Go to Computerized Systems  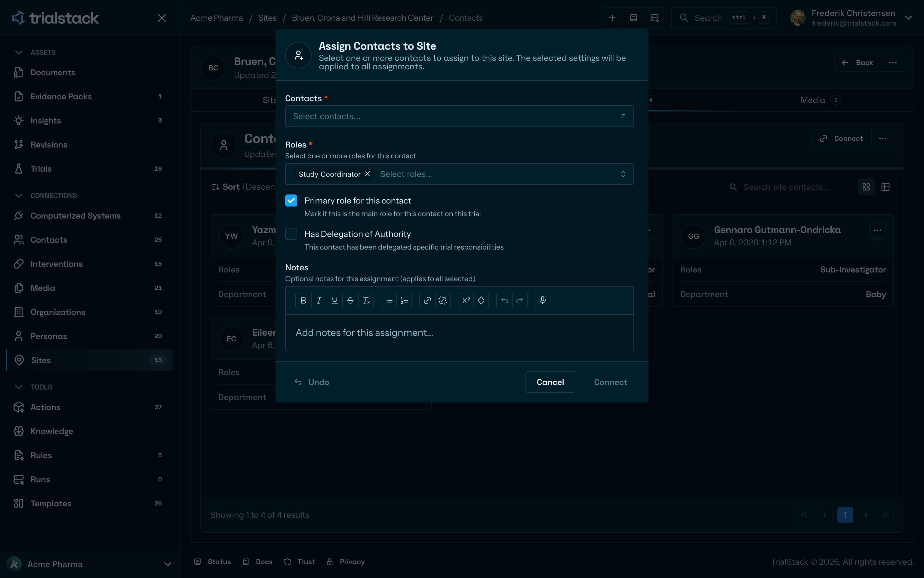(90, 216)
